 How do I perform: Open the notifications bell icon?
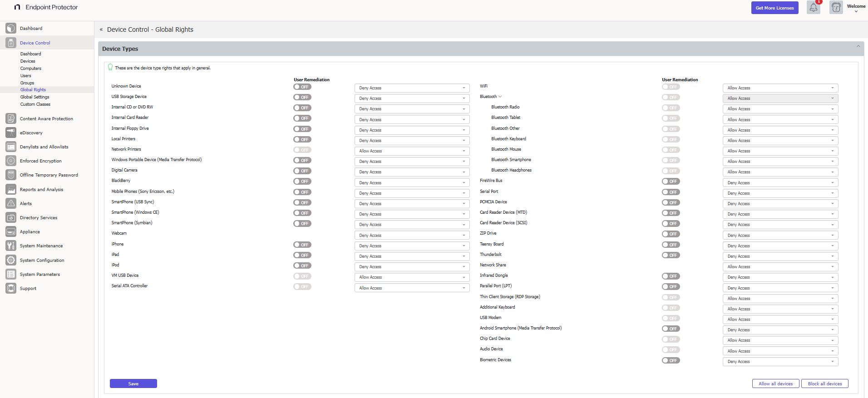pos(814,7)
